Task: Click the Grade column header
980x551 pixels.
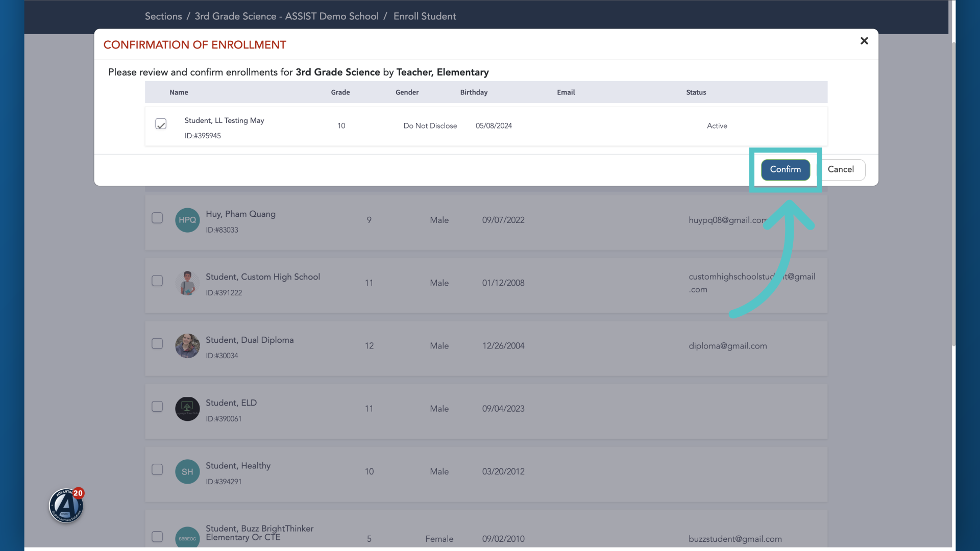Action: click(340, 92)
